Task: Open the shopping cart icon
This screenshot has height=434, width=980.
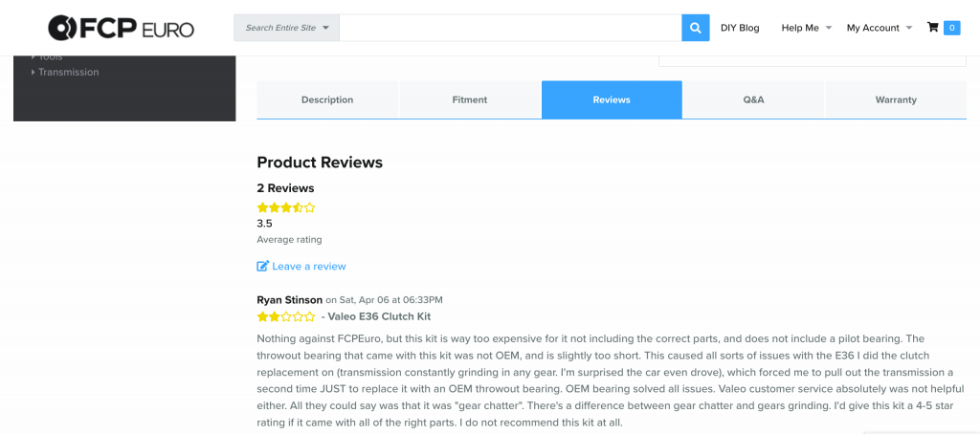Action: point(933,28)
